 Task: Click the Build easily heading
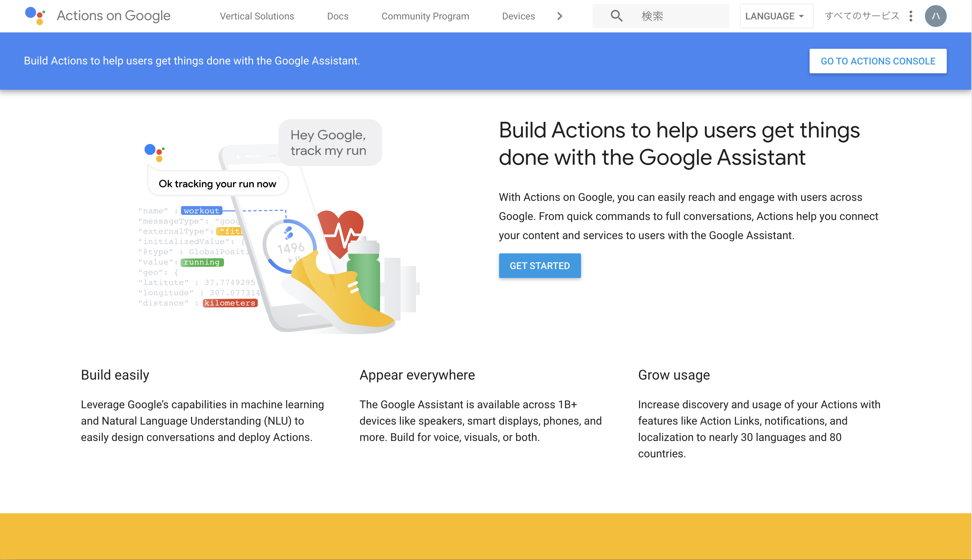(x=115, y=374)
